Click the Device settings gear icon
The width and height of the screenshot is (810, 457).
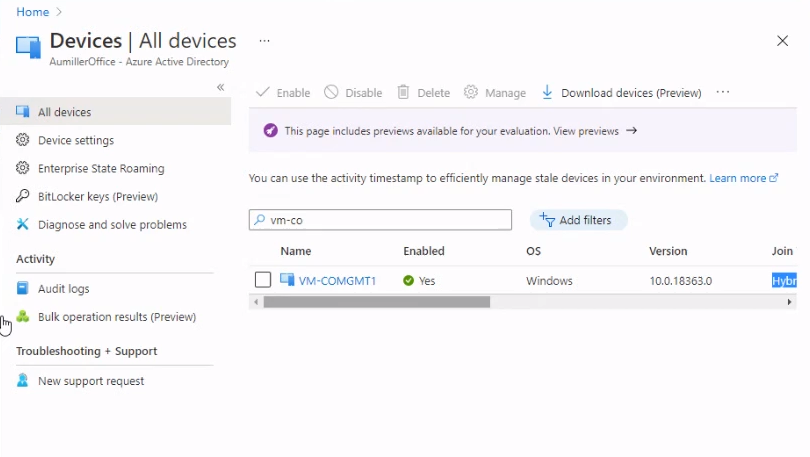(x=23, y=140)
